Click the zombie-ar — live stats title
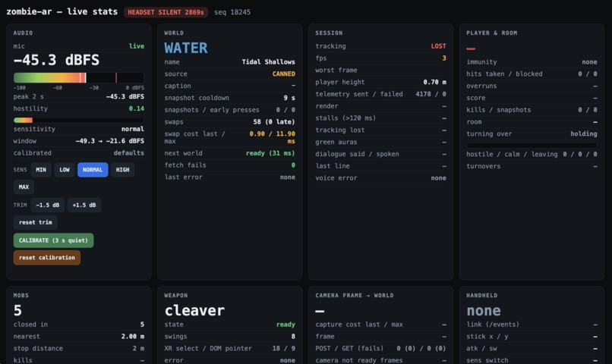 [x=62, y=11]
